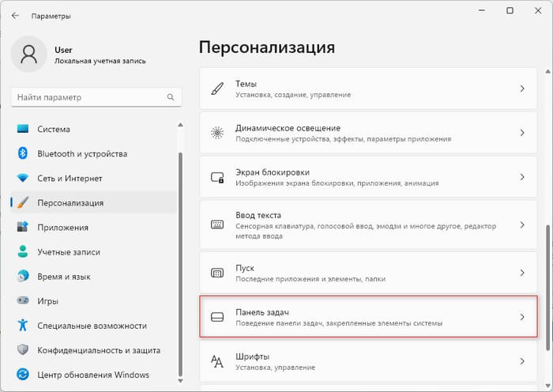
Task: Open Учетные записи section
Action: point(93,252)
